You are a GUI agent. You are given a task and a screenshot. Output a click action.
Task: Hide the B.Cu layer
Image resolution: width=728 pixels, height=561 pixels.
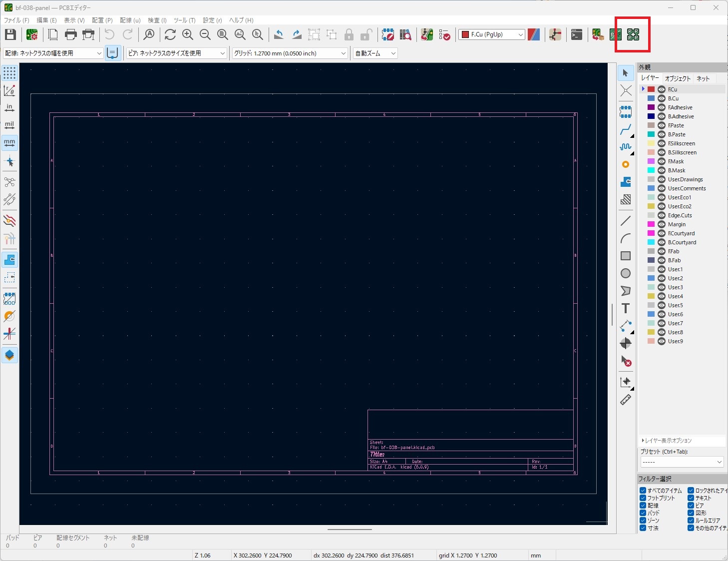(x=662, y=98)
